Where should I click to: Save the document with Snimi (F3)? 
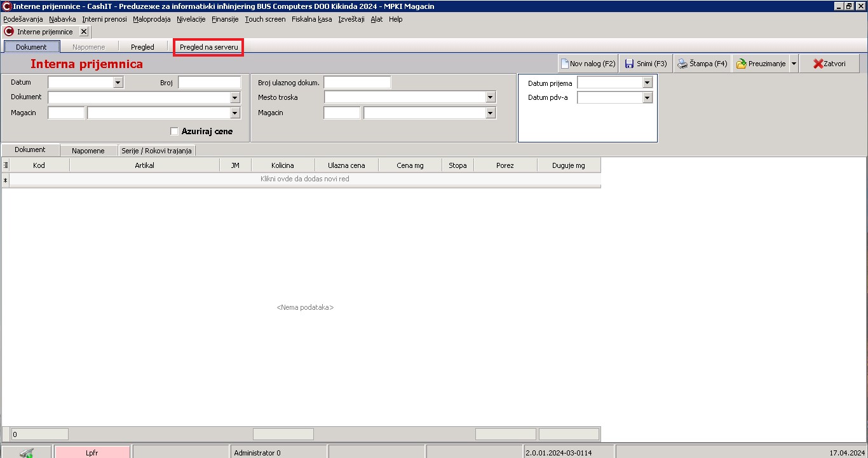coord(646,64)
